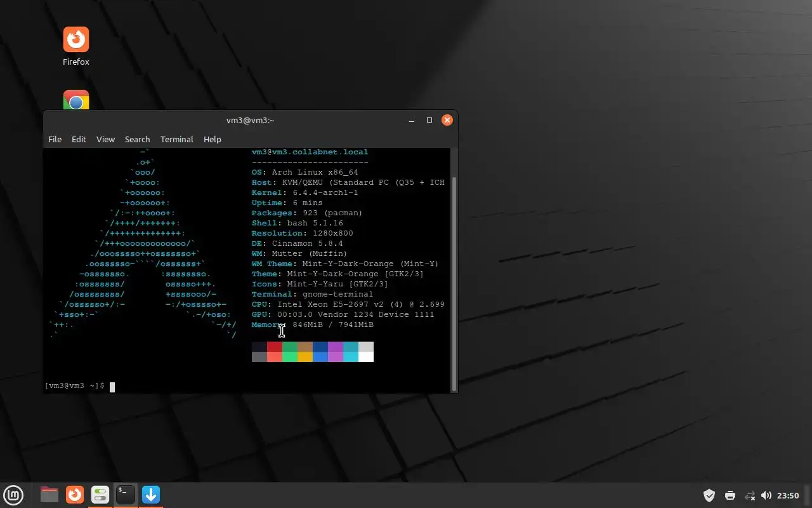
Task: Click the 'Icons: Mint-Y-Yaru' line
Action: click(320, 284)
